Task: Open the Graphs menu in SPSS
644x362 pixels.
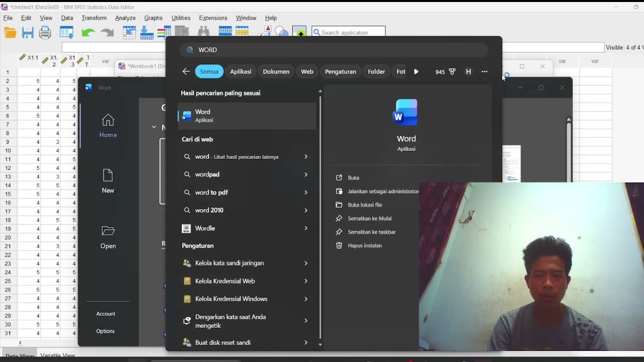Action: (153, 18)
